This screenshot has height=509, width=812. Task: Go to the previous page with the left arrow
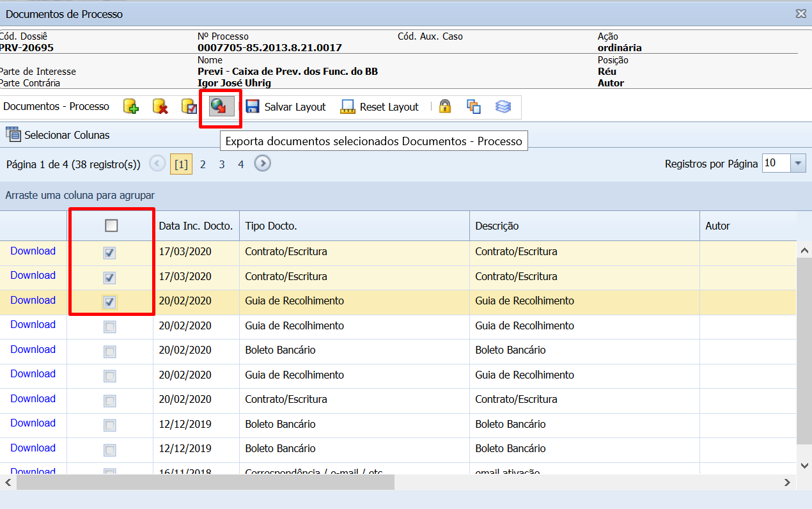tap(157, 164)
